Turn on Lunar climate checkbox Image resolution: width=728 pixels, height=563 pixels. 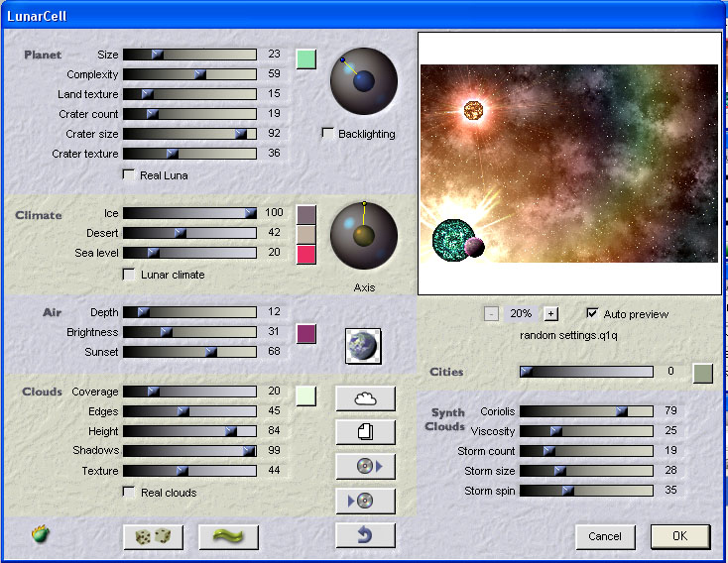(129, 275)
